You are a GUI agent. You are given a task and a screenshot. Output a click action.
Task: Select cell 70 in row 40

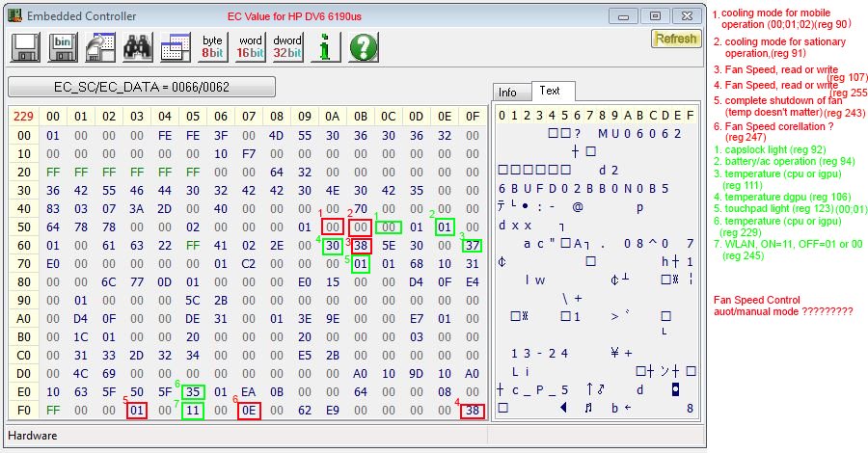click(361, 208)
